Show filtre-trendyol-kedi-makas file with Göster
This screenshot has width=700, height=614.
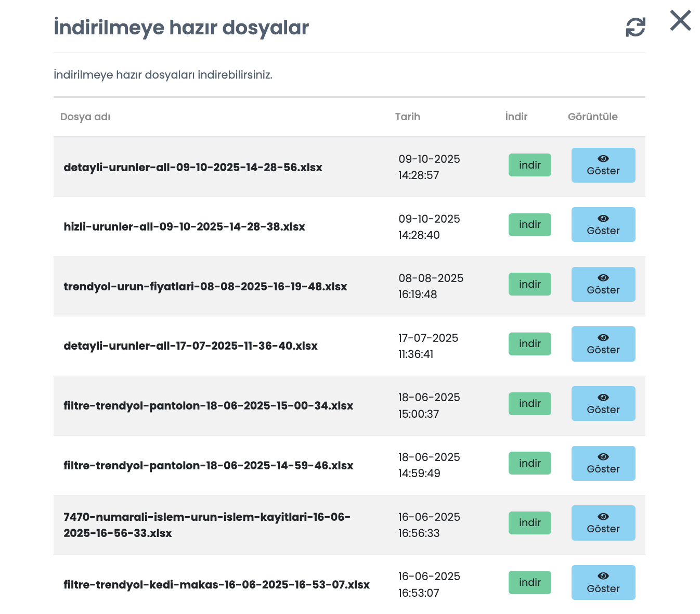click(x=603, y=582)
